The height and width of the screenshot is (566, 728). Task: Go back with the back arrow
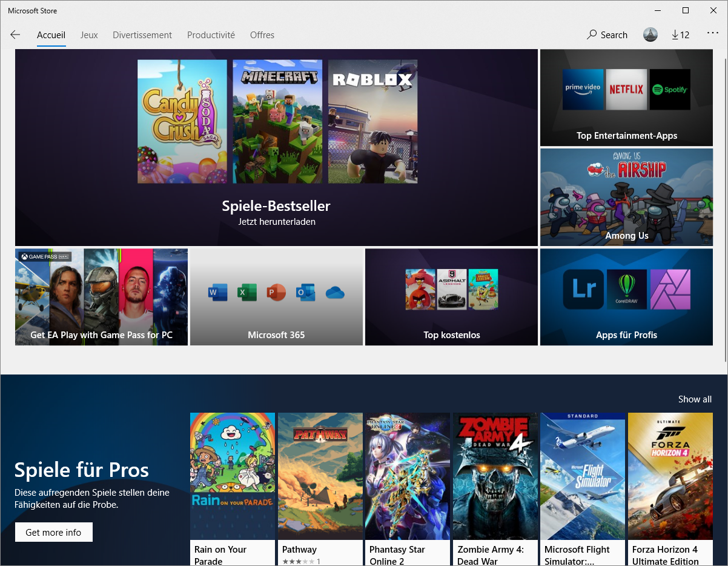click(15, 35)
